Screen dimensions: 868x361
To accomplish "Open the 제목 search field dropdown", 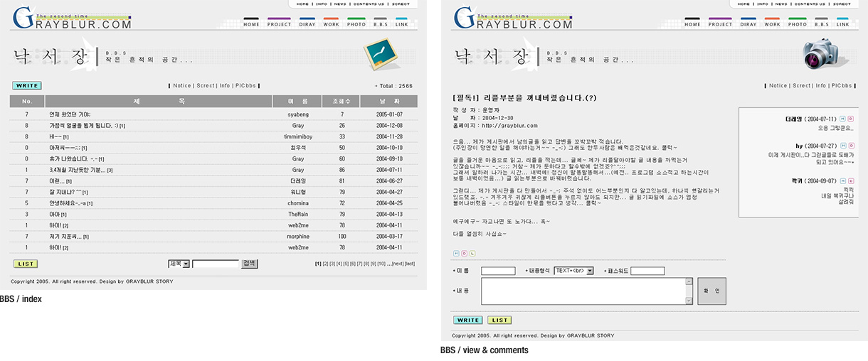I will point(186,264).
